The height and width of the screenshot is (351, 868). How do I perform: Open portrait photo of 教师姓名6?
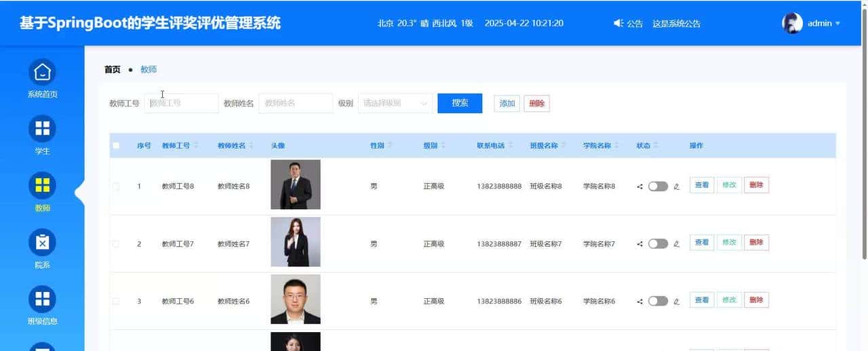point(296,299)
